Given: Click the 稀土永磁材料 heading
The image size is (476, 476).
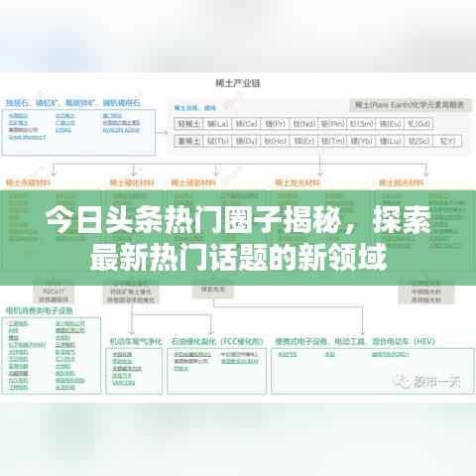Looking at the screenshot, I should point(28,182).
